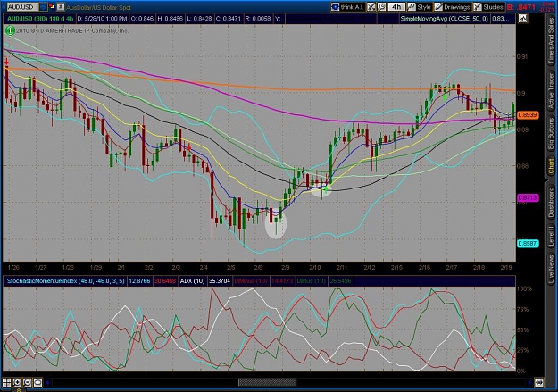This screenshot has width=558, height=392.
Task: Click the cyan 0.8587 price label
Action: [x=529, y=244]
